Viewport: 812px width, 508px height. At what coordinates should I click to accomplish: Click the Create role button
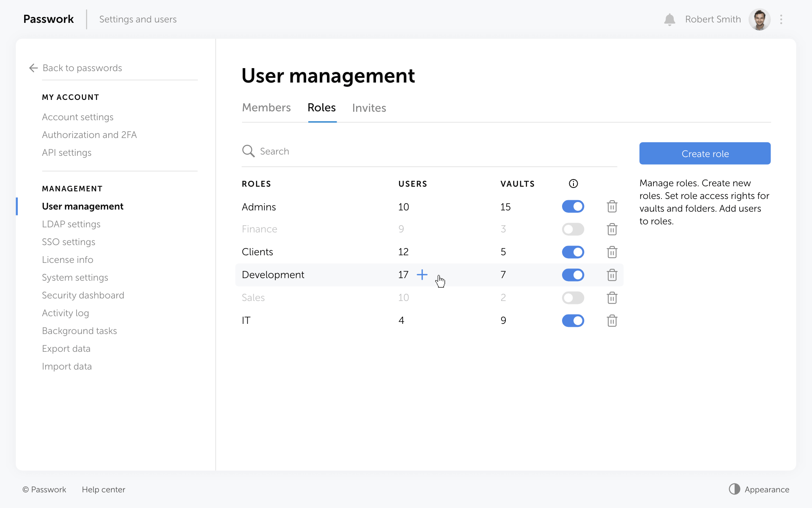click(x=705, y=154)
